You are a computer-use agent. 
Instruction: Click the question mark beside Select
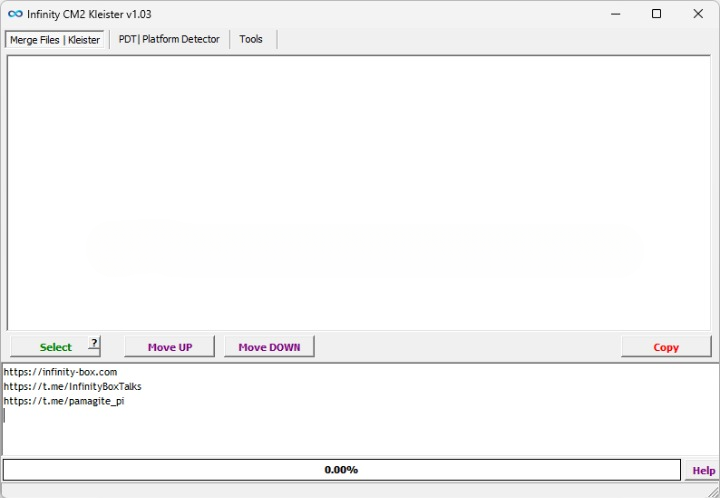click(94, 344)
